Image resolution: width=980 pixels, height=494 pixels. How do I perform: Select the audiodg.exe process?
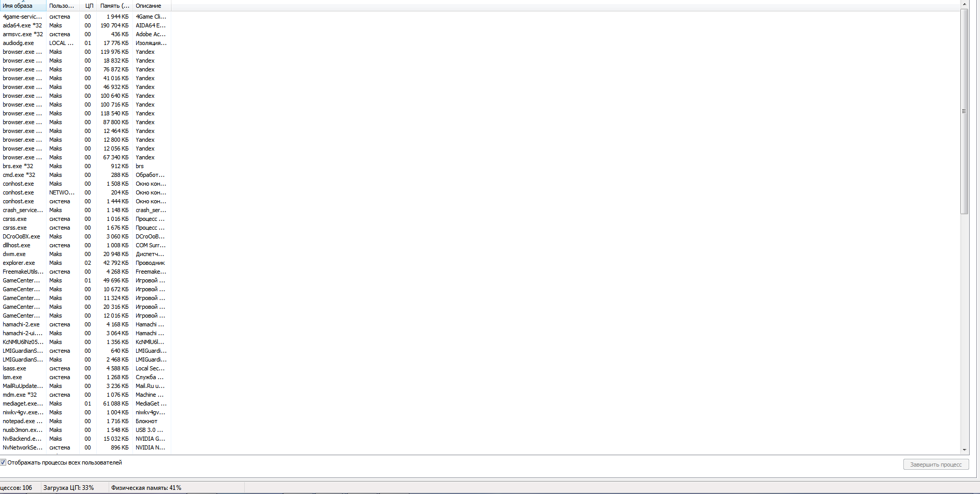(85, 43)
